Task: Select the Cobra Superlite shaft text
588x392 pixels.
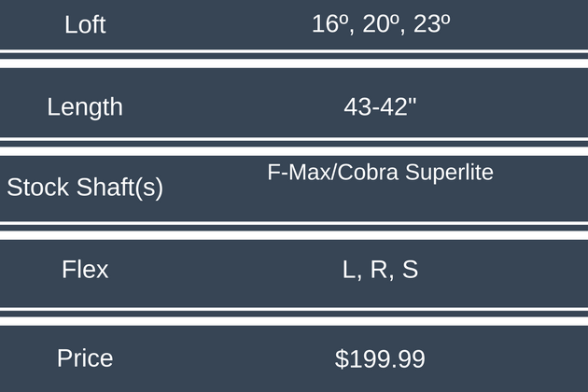Action: (414, 173)
